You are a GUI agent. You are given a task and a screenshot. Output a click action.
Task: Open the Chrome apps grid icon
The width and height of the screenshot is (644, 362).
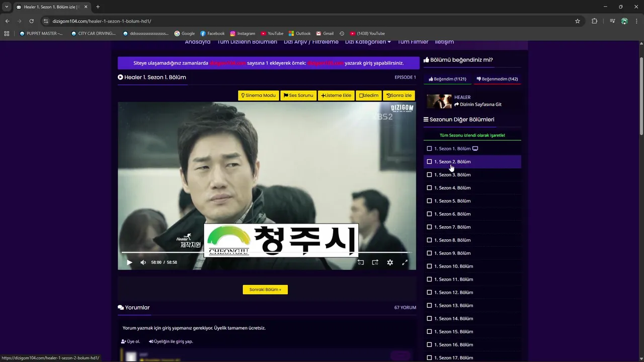coord(7,34)
